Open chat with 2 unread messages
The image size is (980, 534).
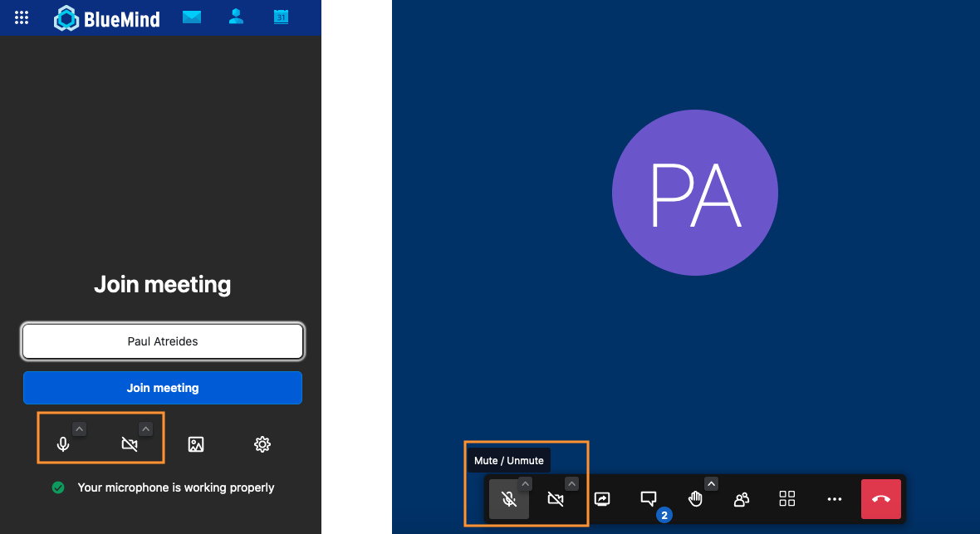click(649, 498)
